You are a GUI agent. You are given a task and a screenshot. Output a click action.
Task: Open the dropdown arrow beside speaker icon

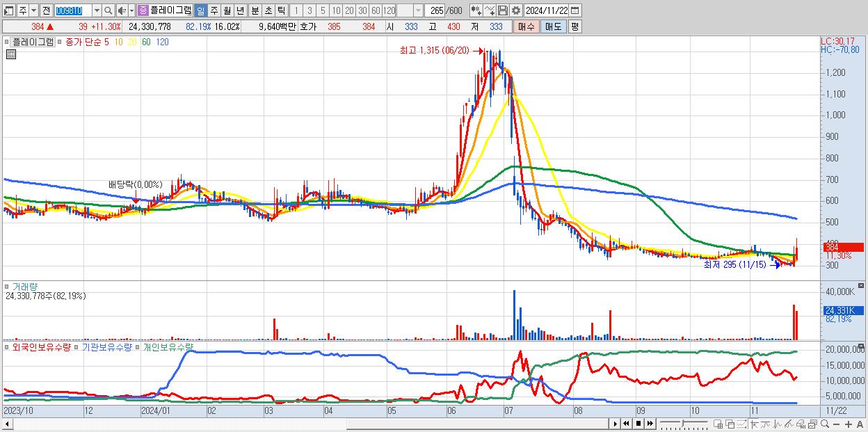point(131,10)
